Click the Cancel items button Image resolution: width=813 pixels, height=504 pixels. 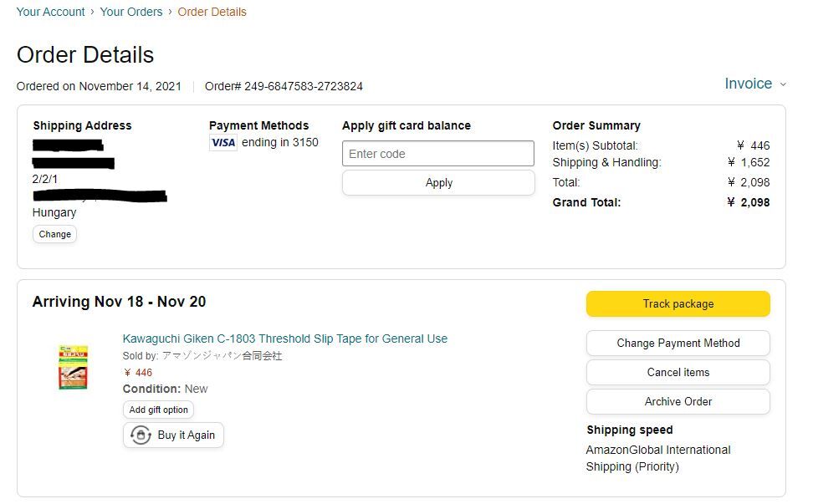pyautogui.click(x=677, y=372)
